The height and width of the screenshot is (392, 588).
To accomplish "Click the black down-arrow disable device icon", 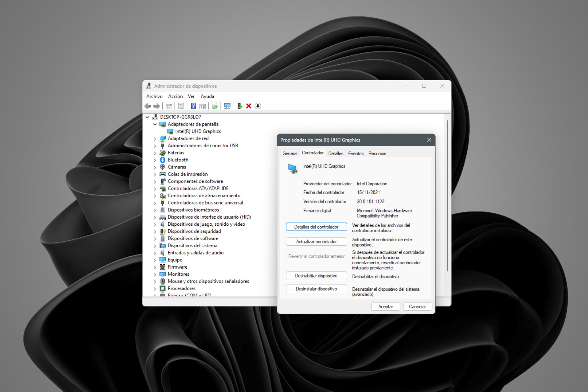I will coord(258,106).
